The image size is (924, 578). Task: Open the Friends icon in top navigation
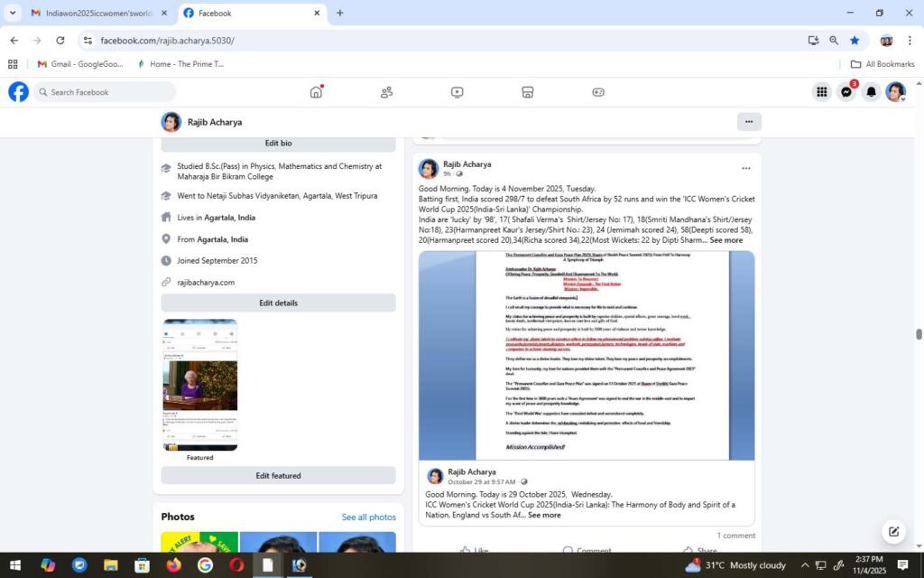(x=386, y=92)
